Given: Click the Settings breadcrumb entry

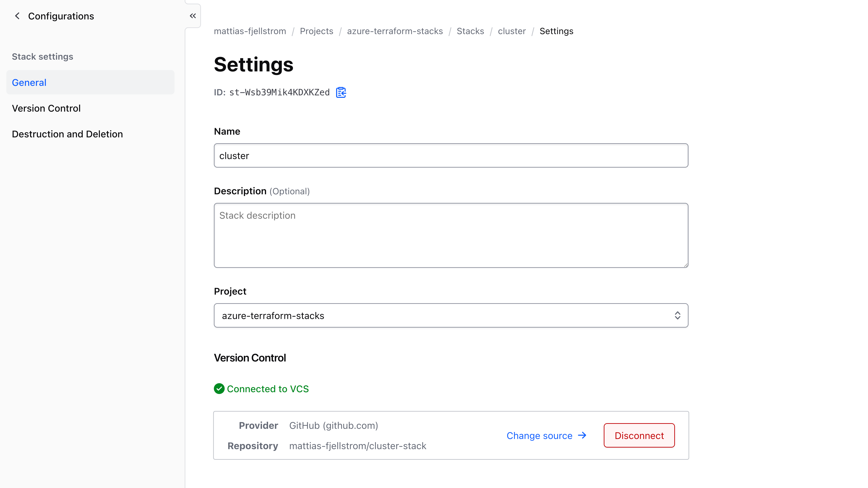Looking at the screenshot, I should [x=556, y=31].
